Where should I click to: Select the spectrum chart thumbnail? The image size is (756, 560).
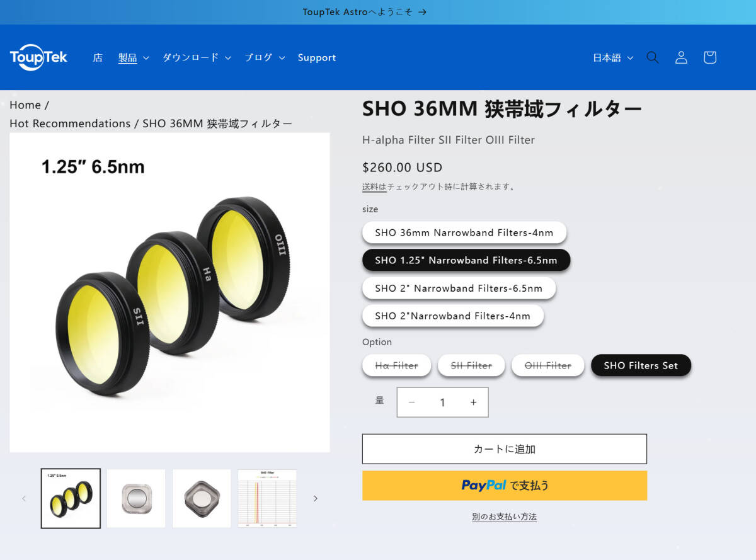[x=267, y=498]
